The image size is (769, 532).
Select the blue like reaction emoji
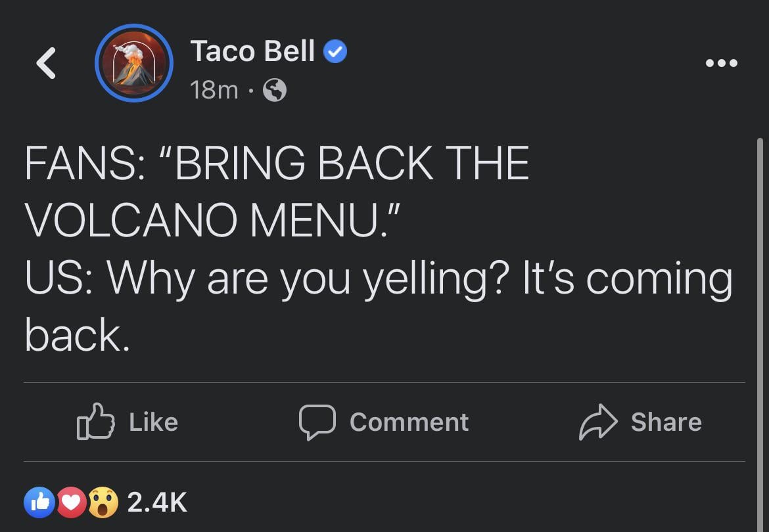39,502
